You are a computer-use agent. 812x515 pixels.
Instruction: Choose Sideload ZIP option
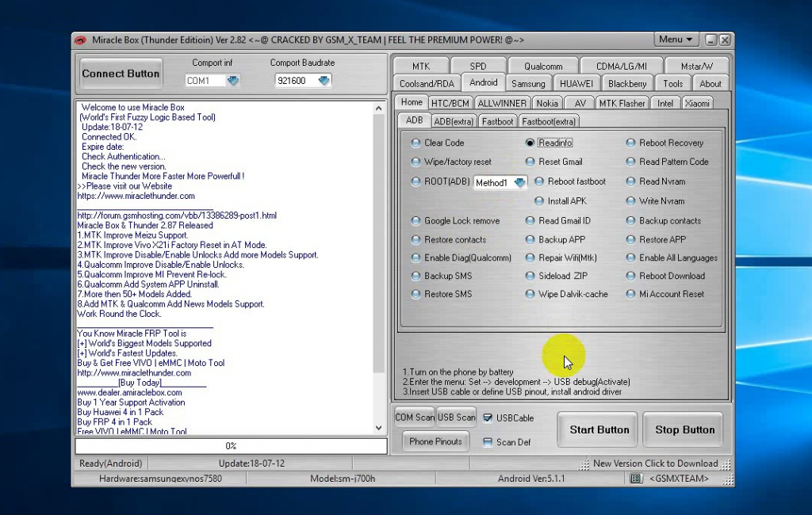(x=529, y=276)
